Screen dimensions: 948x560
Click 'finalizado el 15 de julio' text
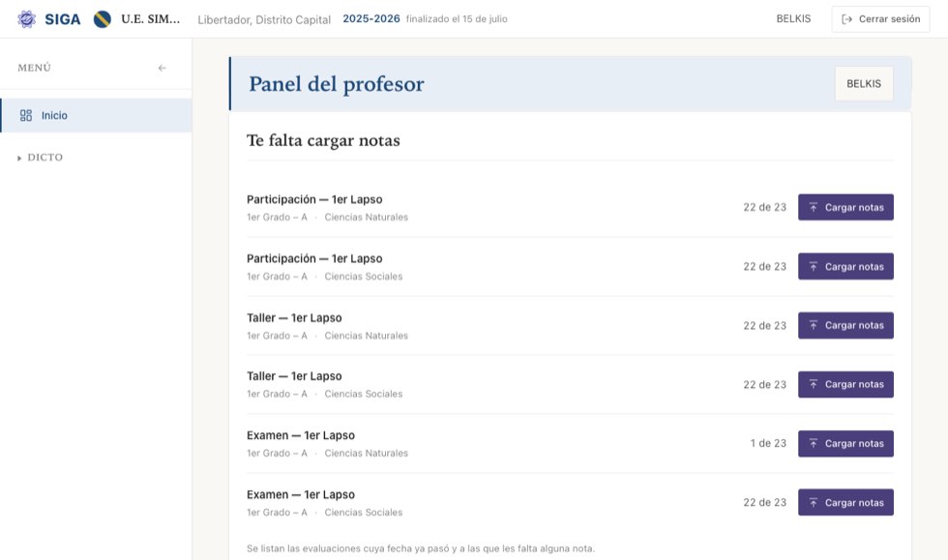(x=457, y=18)
